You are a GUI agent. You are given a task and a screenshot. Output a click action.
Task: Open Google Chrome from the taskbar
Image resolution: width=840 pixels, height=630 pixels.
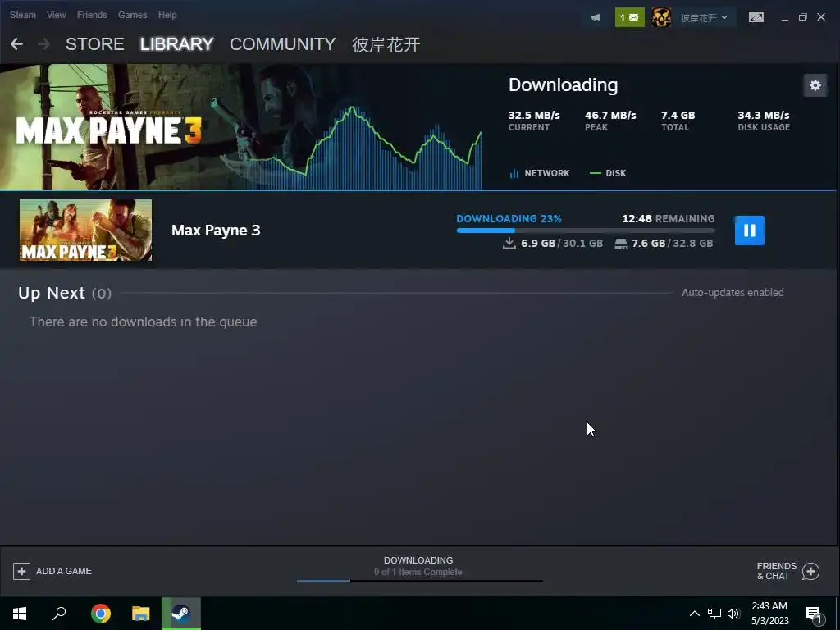101,614
